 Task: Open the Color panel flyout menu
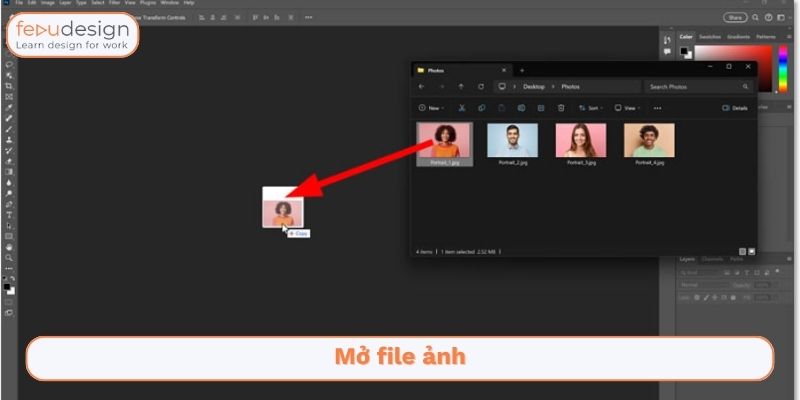(x=789, y=37)
